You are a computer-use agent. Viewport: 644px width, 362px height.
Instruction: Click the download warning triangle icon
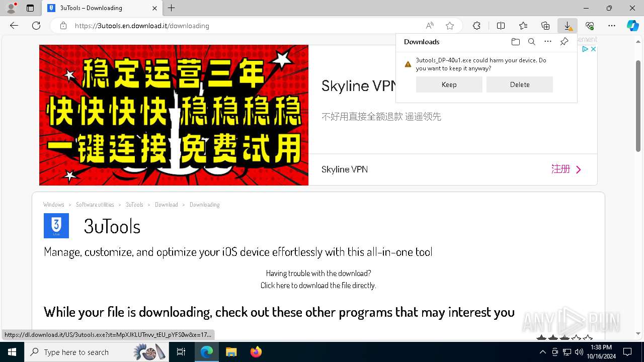[408, 64]
